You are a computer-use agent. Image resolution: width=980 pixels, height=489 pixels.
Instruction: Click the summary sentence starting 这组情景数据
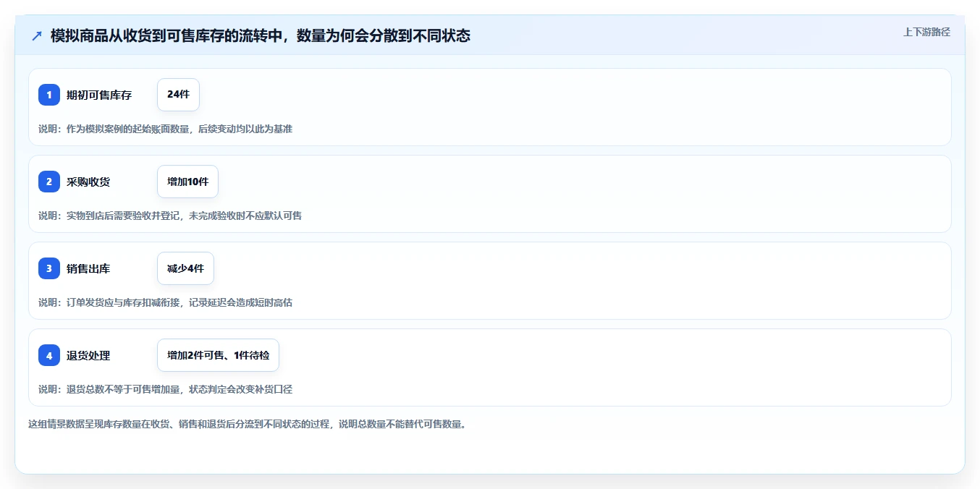point(248,424)
